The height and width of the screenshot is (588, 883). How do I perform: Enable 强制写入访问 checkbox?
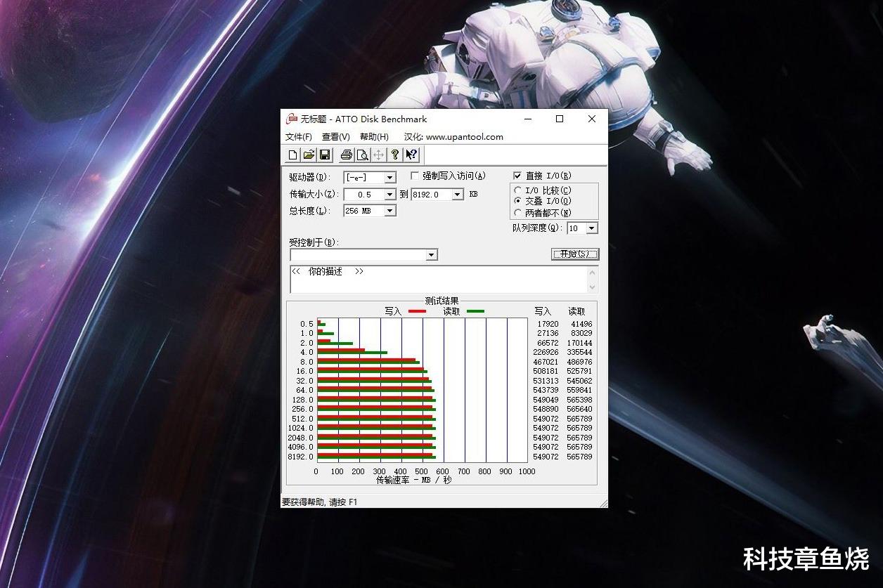point(415,176)
